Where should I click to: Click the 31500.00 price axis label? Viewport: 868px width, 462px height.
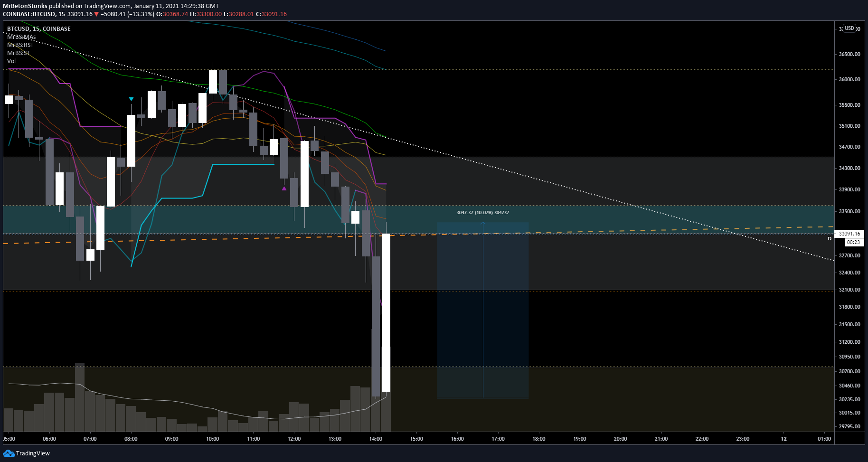849,324
